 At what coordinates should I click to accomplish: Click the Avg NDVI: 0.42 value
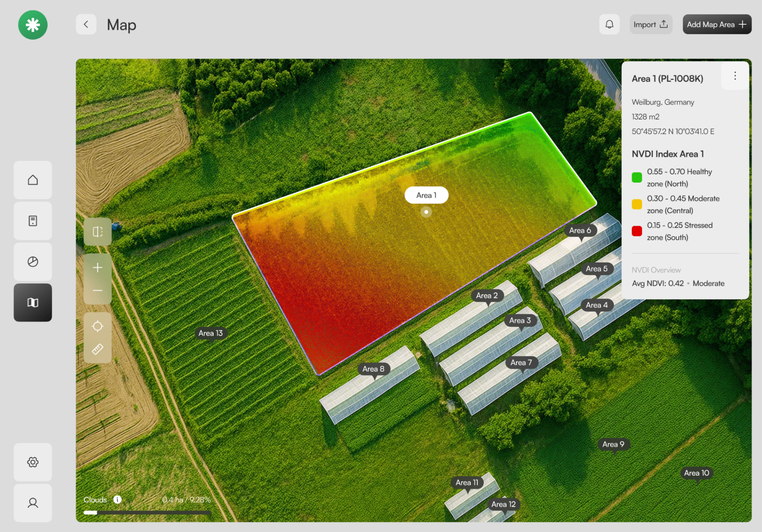(658, 283)
